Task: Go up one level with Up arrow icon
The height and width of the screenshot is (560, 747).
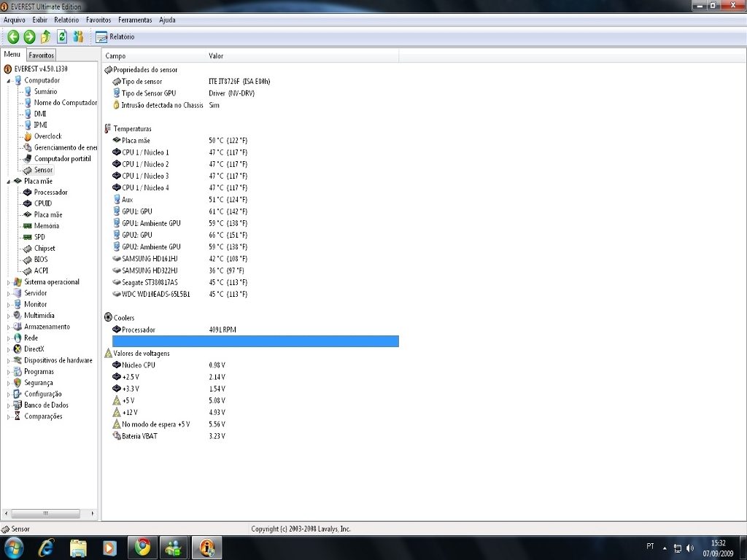Action: pos(46,36)
